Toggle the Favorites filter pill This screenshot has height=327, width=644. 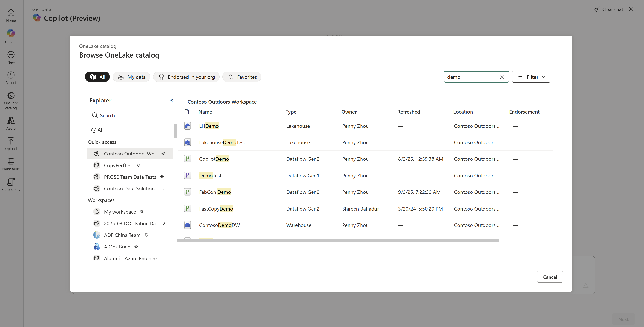(x=242, y=77)
